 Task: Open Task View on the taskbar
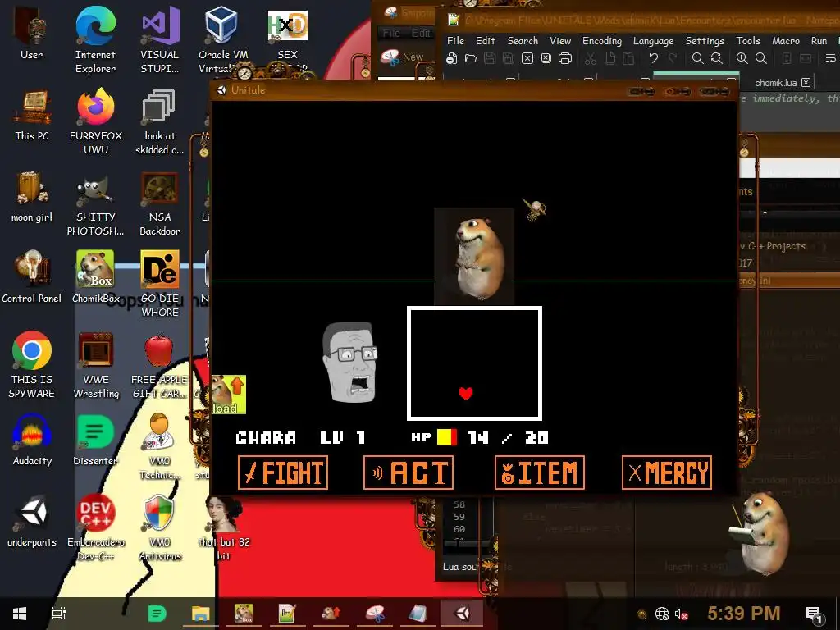pyautogui.click(x=58, y=614)
